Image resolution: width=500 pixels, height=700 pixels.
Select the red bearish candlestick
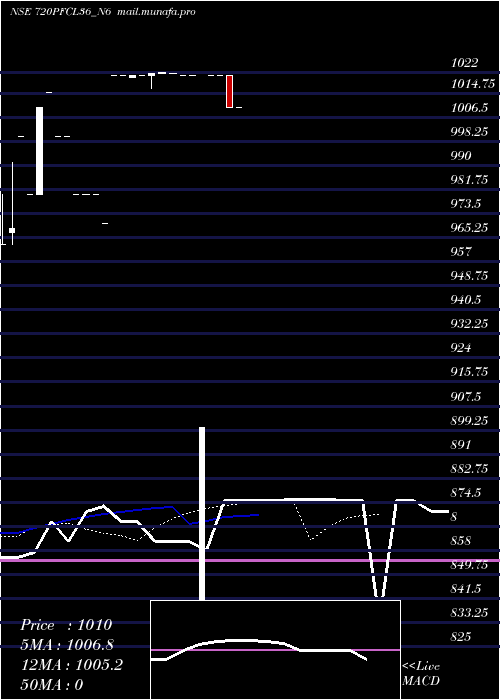(229, 91)
